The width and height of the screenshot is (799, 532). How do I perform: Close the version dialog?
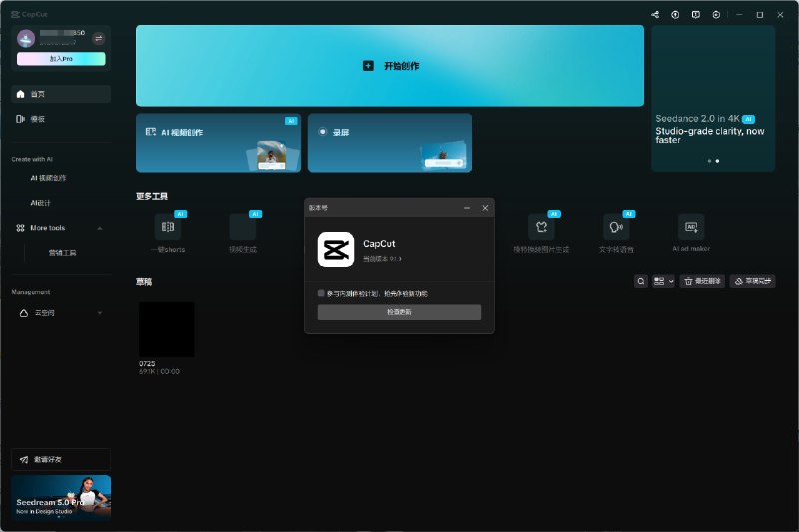click(485, 208)
